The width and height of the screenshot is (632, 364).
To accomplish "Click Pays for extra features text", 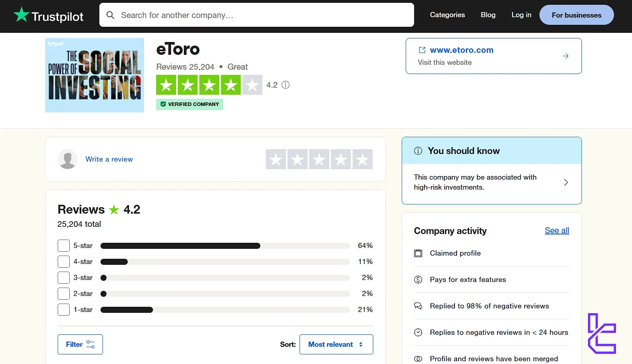I will [468, 280].
